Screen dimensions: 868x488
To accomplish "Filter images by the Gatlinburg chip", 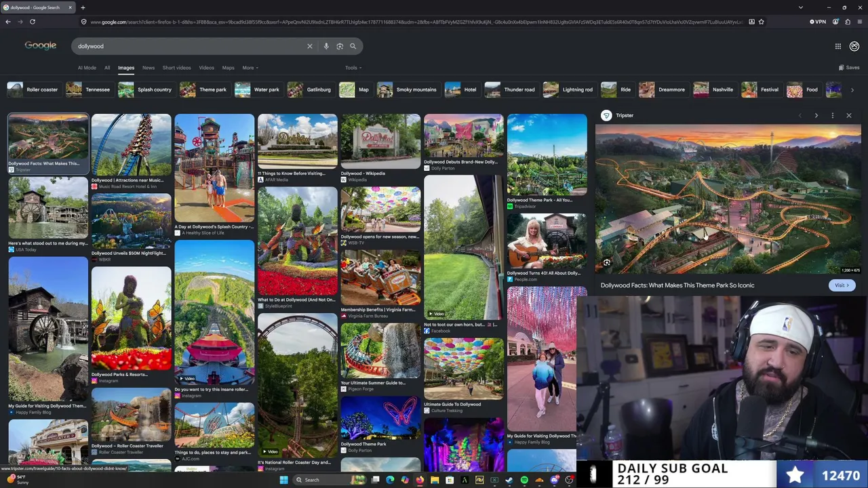I will click(310, 89).
